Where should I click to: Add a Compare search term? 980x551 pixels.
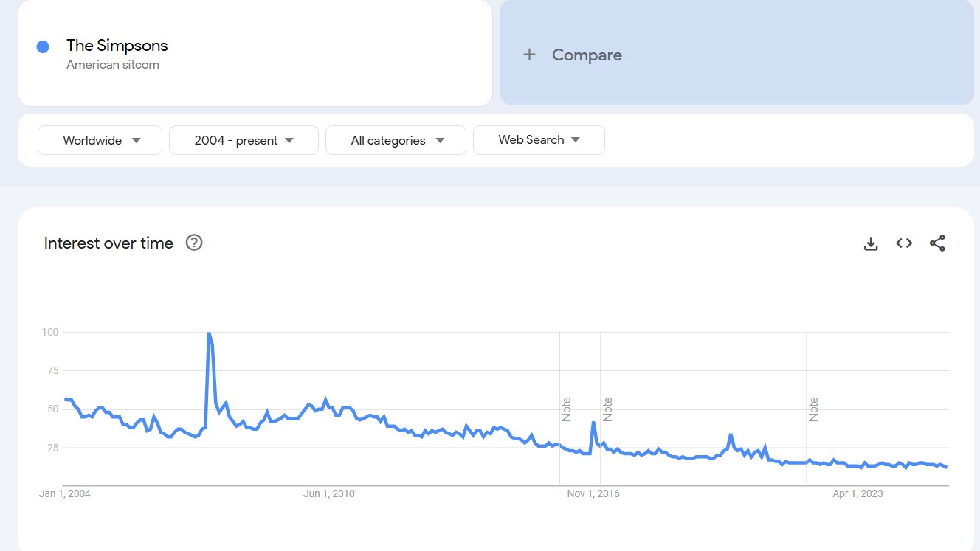pyautogui.click(x=587, y=55)
